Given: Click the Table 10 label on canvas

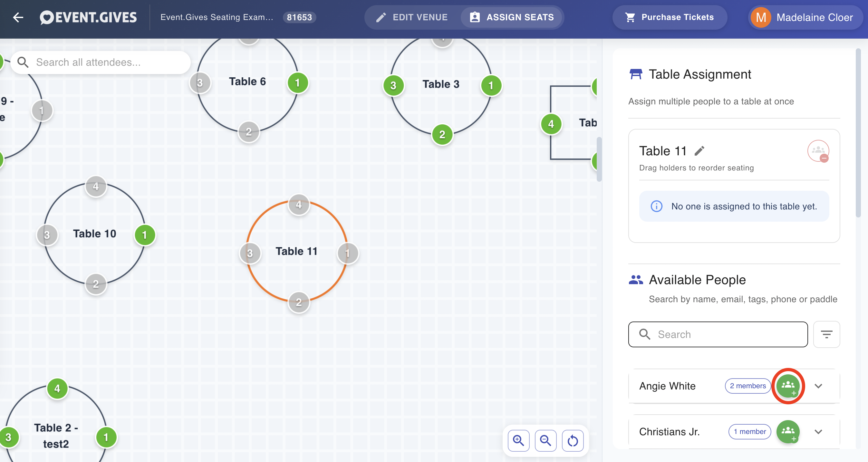Looking at the screenshot, I should tap(94, 234).
